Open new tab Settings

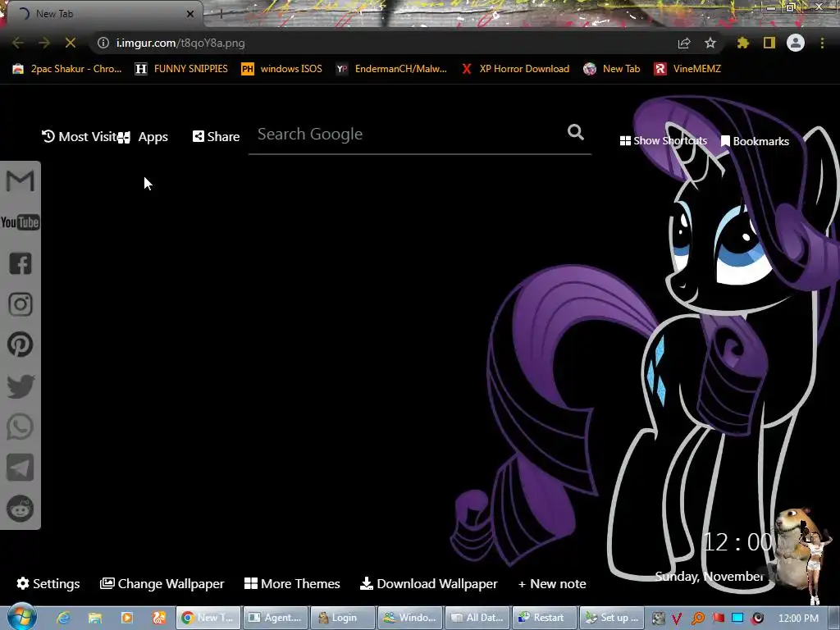pyautogui.click(x=48, y=583)
